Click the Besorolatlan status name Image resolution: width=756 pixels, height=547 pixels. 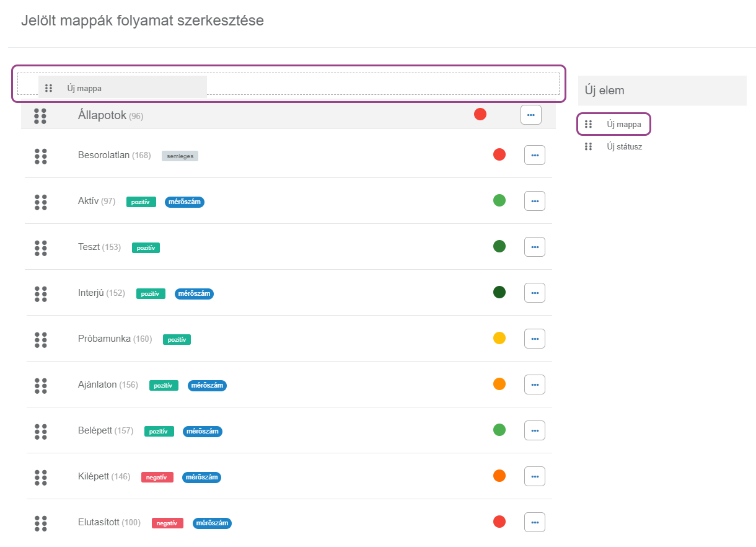click(103, 155)
